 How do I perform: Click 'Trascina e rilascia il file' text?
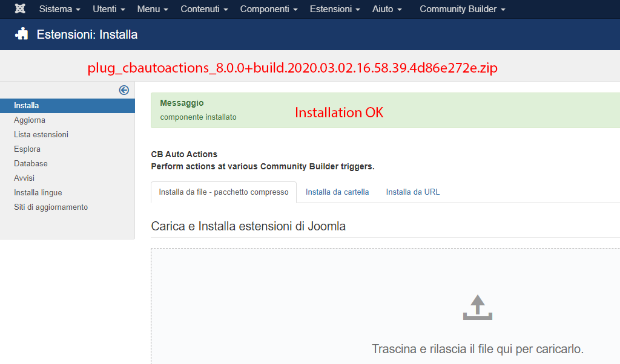pyautogui.click(x=478, y=349)
